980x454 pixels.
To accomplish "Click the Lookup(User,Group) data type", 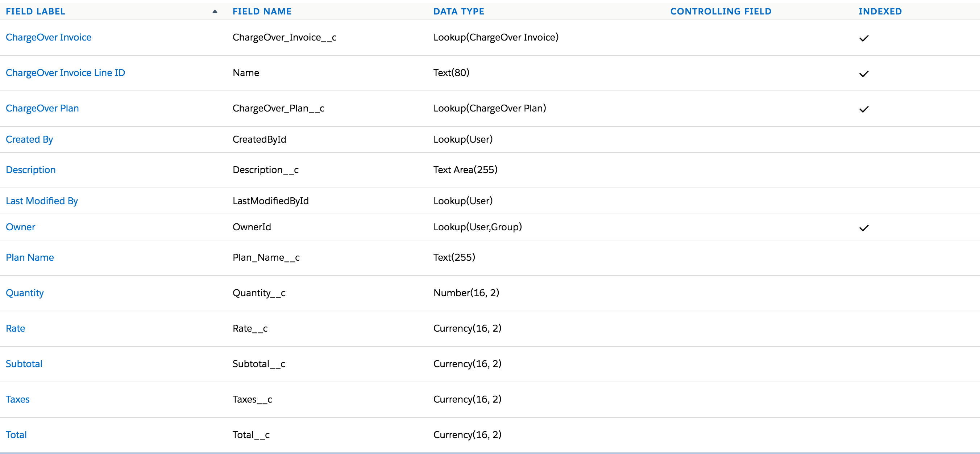I will [477, 227].
